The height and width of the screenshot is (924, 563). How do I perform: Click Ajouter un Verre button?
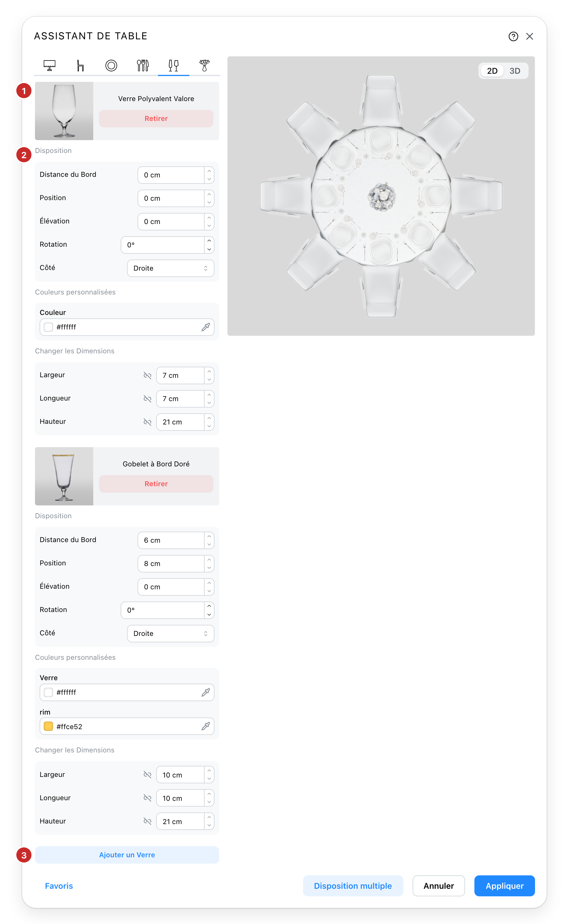coord(127,855)
